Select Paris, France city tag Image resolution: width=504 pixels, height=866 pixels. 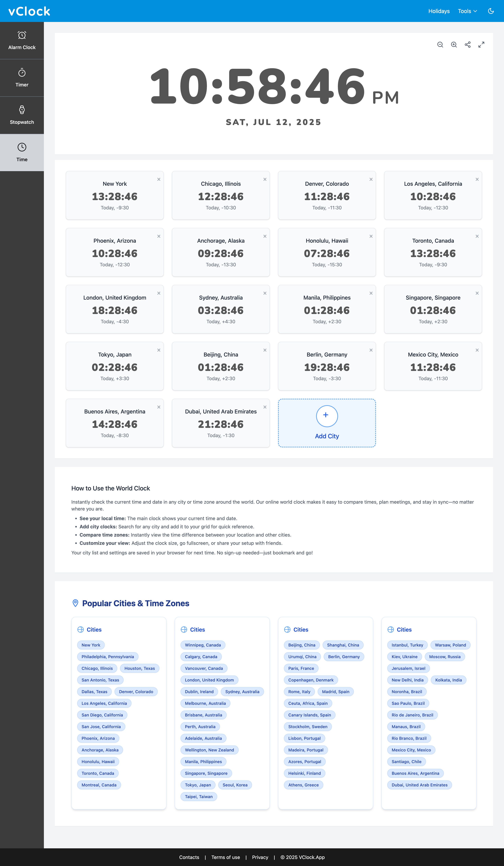301,668
